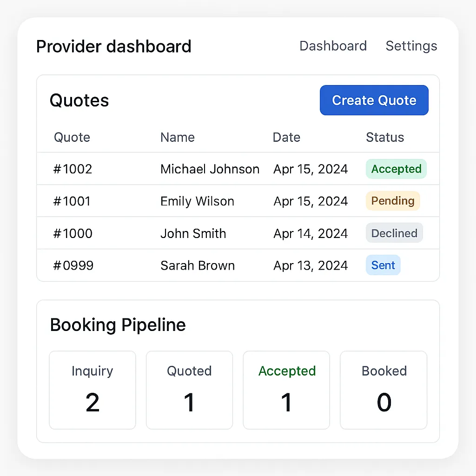Click the Booking Pipeline heading
Viewport: 476px width, 476px height.
118,325
